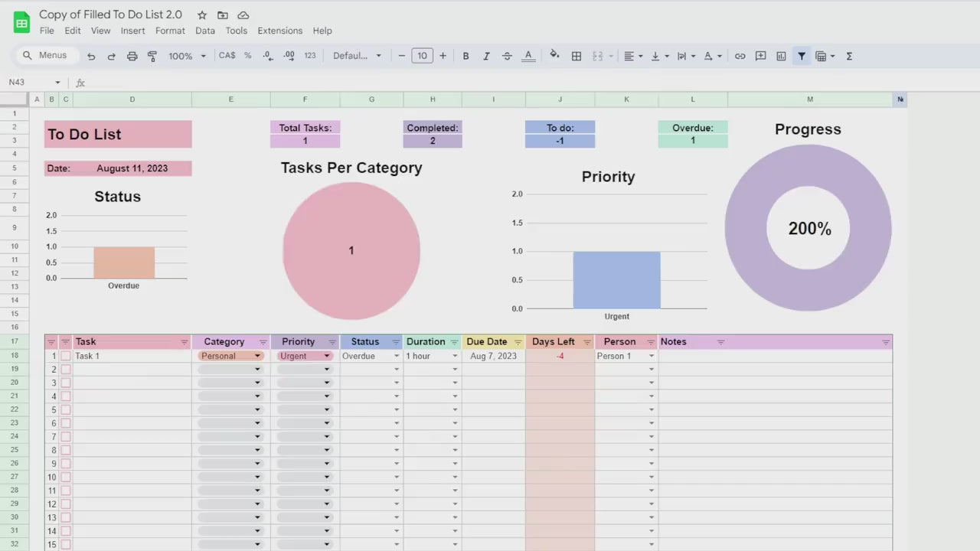The height and width of the screenshot is (551, 980).
Task: Print the spreadsheet using printer icon
Action: 132,56
